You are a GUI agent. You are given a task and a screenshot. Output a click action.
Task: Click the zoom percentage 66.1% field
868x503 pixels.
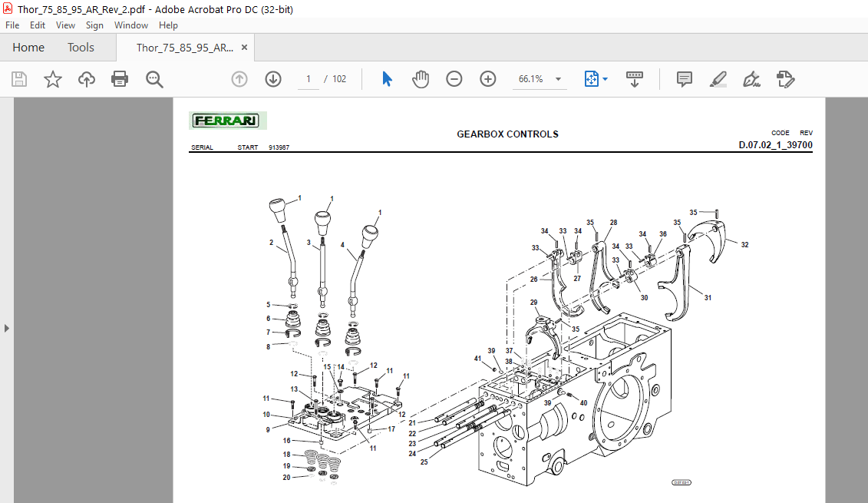(x=531, y=79)
